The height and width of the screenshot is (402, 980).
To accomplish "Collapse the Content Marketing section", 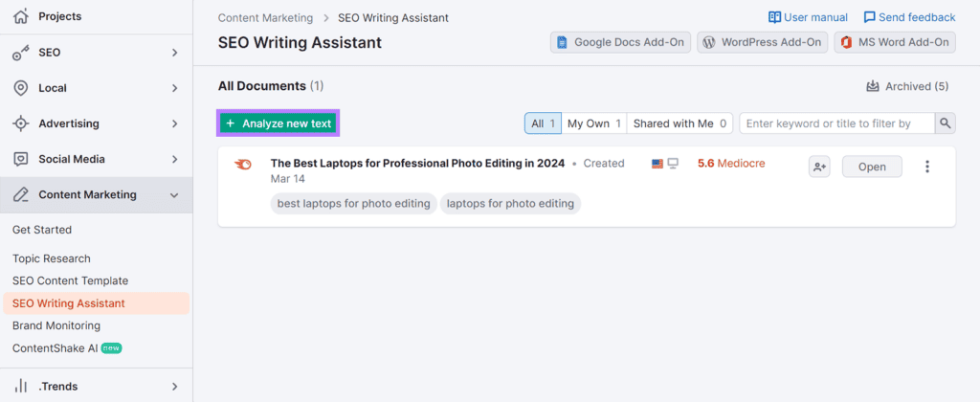I will coord(174,195).
